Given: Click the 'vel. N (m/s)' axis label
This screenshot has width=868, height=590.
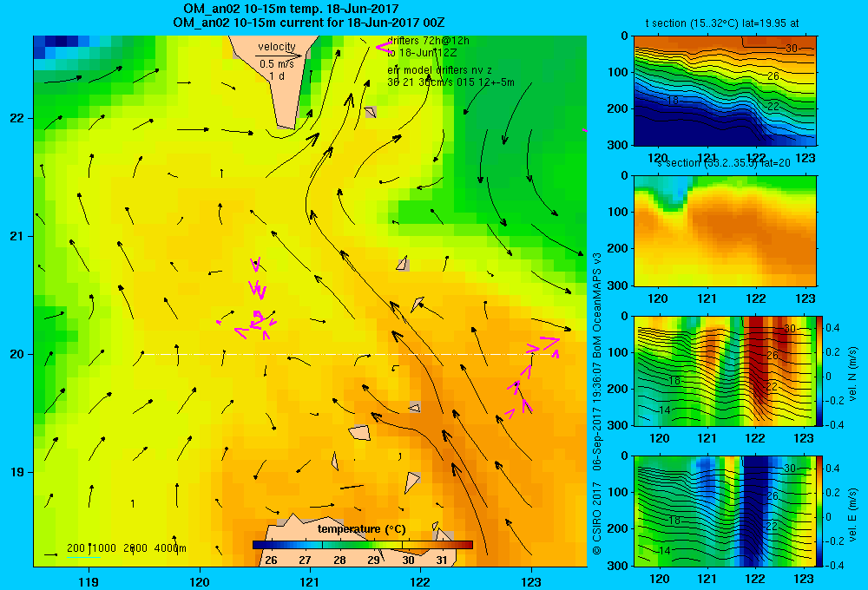Looking at the screenshot, I should point(853,374).
